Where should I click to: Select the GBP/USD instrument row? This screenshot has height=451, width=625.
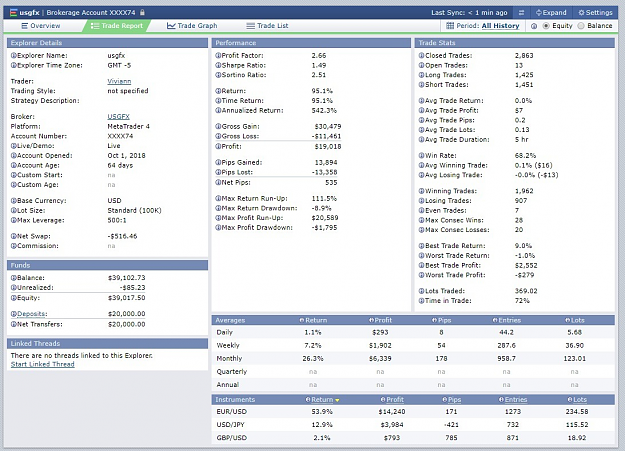413,438
